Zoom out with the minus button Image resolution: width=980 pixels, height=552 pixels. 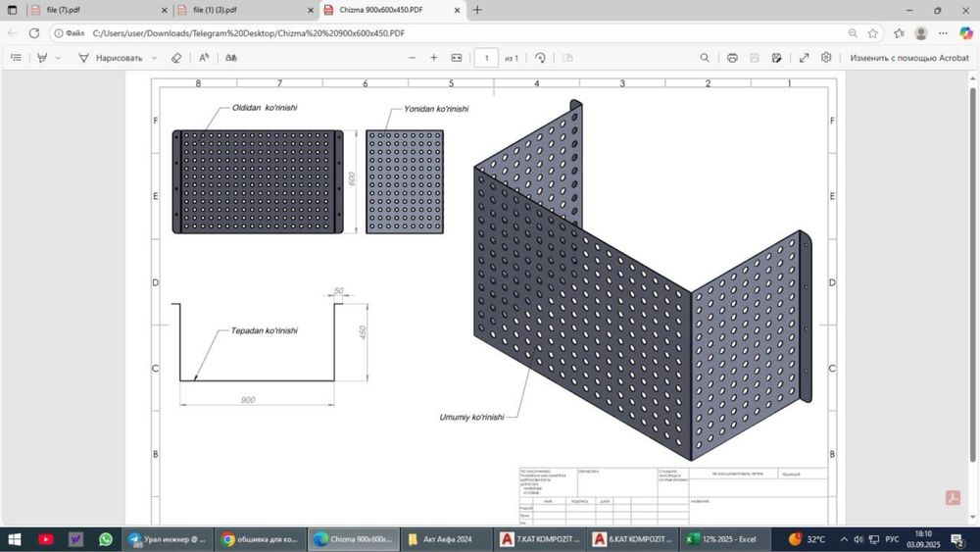[412, 58]
